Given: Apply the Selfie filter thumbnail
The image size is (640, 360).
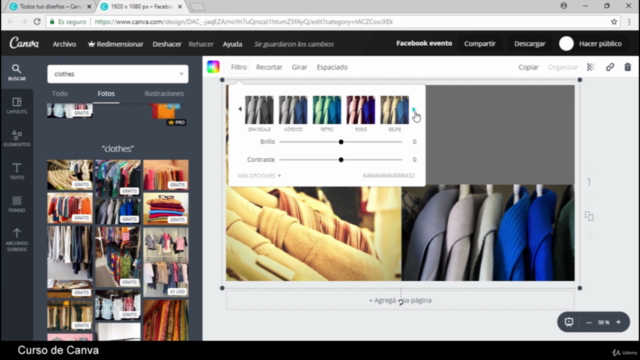Looking at the screenshot, I should pos(395,110).
